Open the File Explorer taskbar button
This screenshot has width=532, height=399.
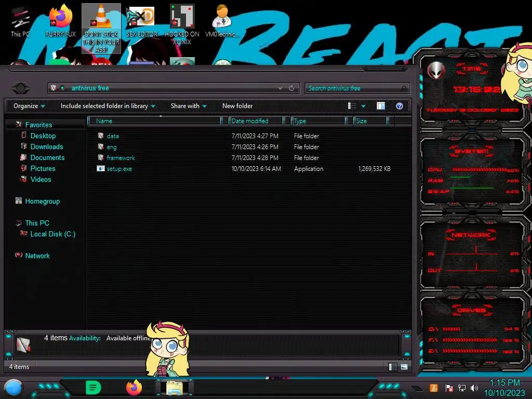point(175,388)
